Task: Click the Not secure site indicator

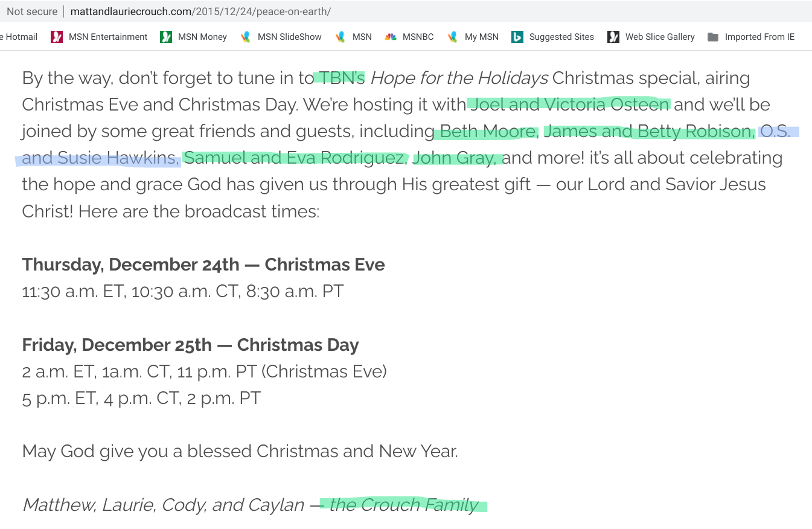Action: [31, 11]
